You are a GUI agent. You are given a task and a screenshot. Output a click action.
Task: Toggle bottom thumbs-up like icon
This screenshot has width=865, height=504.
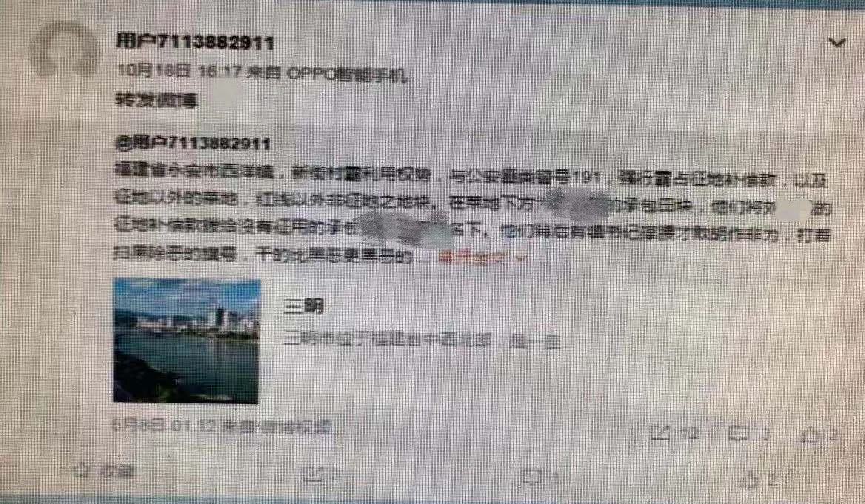[758, 480]
